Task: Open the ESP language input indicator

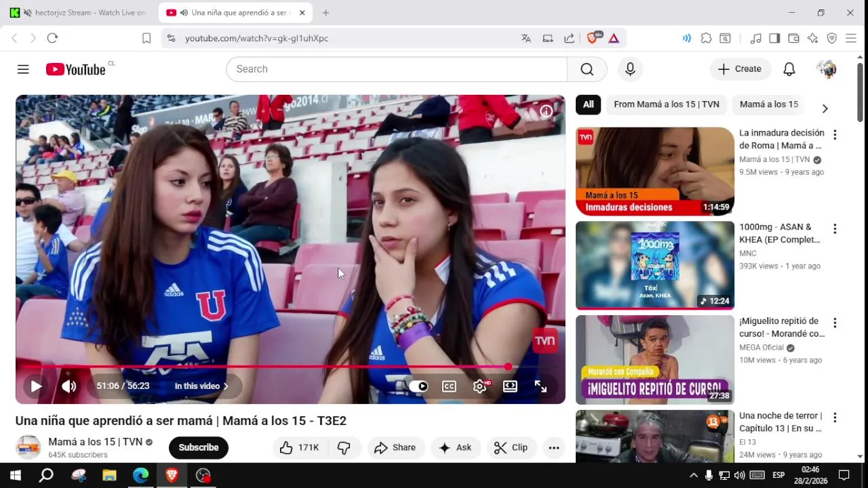Action: click(x=778, y=475)
